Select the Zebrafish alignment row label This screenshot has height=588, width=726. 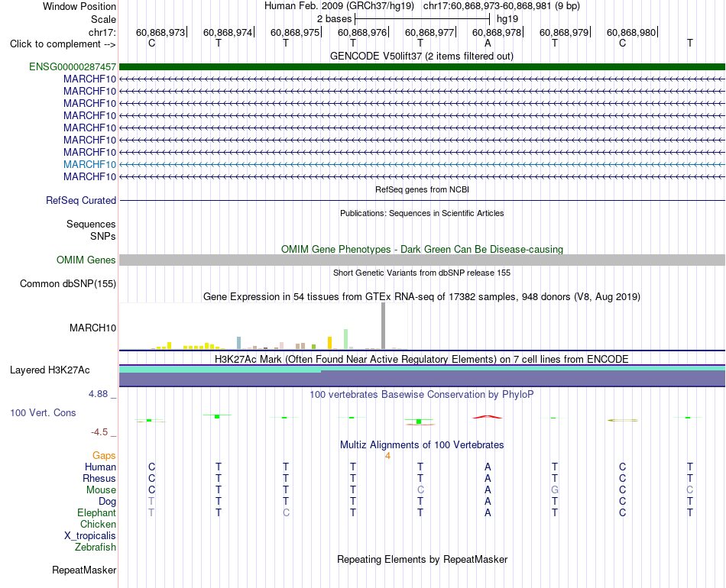pos(96,547)
